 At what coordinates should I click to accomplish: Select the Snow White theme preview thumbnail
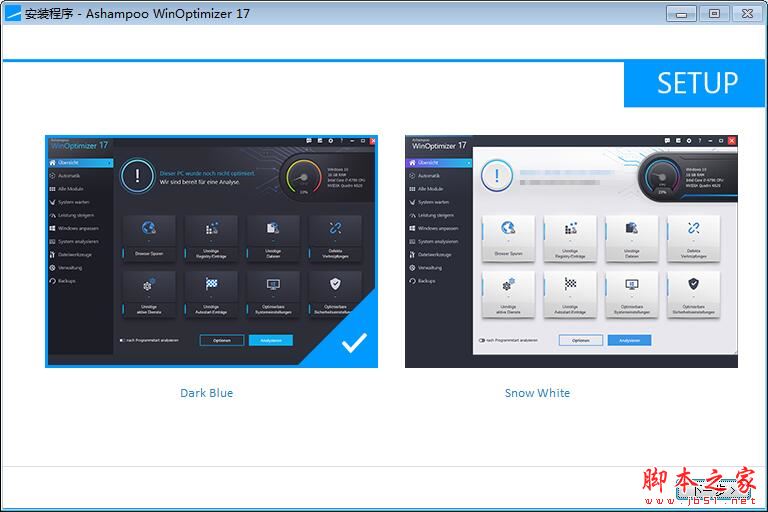[571, 251]
